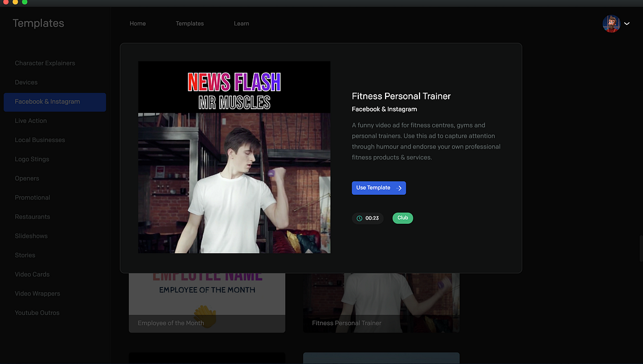
Task: Select Slideshows category
Action: (31, 236)
